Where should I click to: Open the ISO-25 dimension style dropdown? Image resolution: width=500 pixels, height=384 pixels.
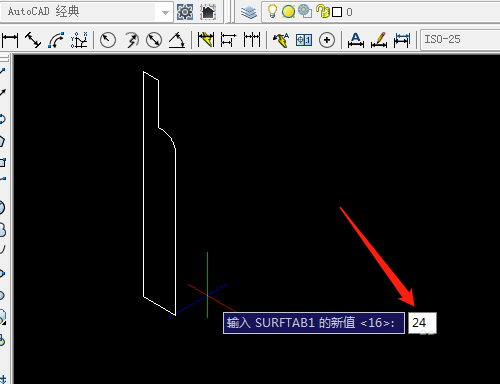pyautogui.click(x=460, y=40)
